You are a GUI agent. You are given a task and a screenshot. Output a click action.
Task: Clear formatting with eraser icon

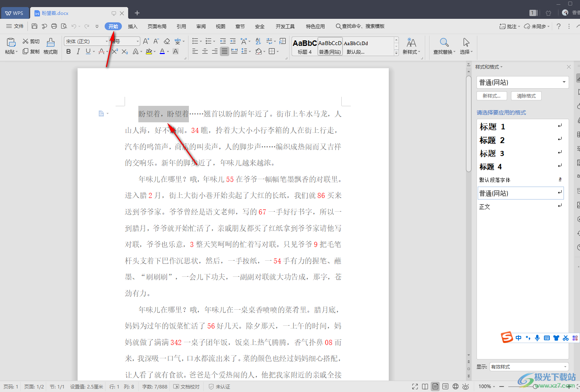pos(167,41)
